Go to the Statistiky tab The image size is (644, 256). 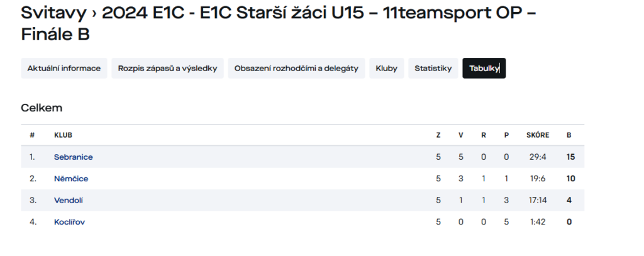coord(433,68)
